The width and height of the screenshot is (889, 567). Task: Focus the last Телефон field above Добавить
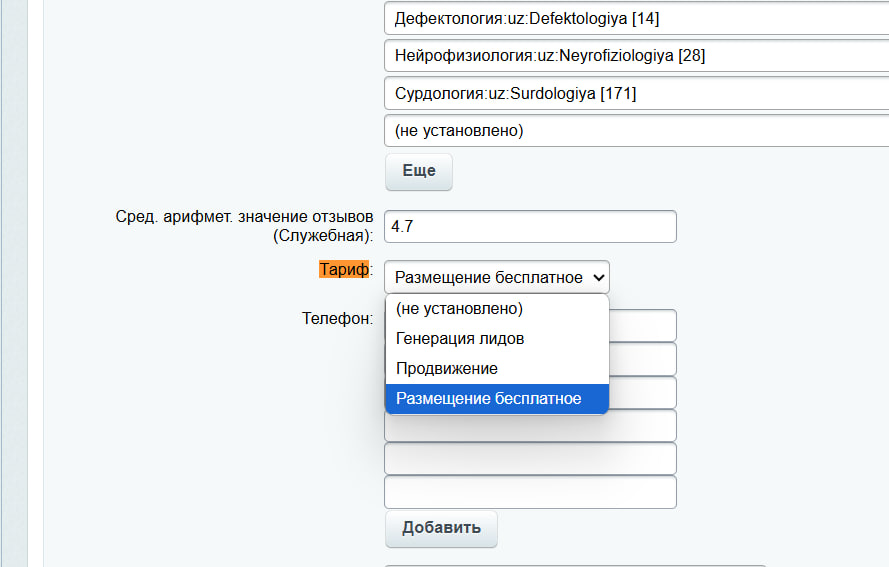pos(530,492)
